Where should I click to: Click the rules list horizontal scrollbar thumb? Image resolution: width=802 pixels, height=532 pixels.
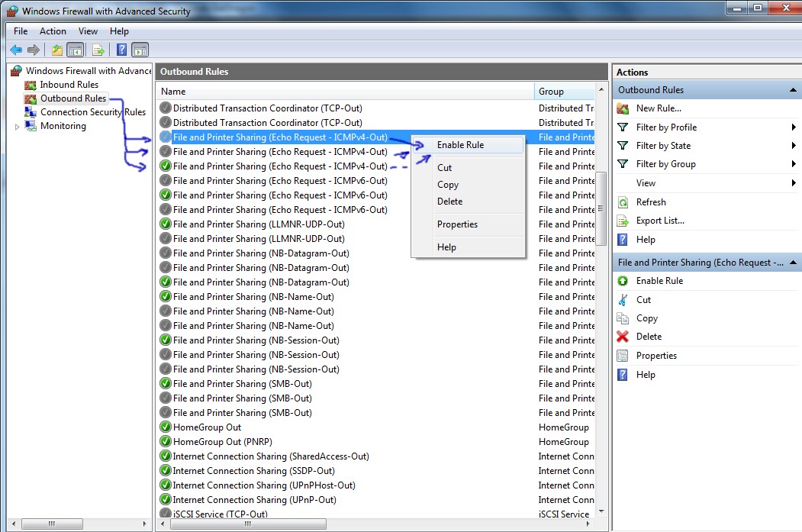pos(247,524)
